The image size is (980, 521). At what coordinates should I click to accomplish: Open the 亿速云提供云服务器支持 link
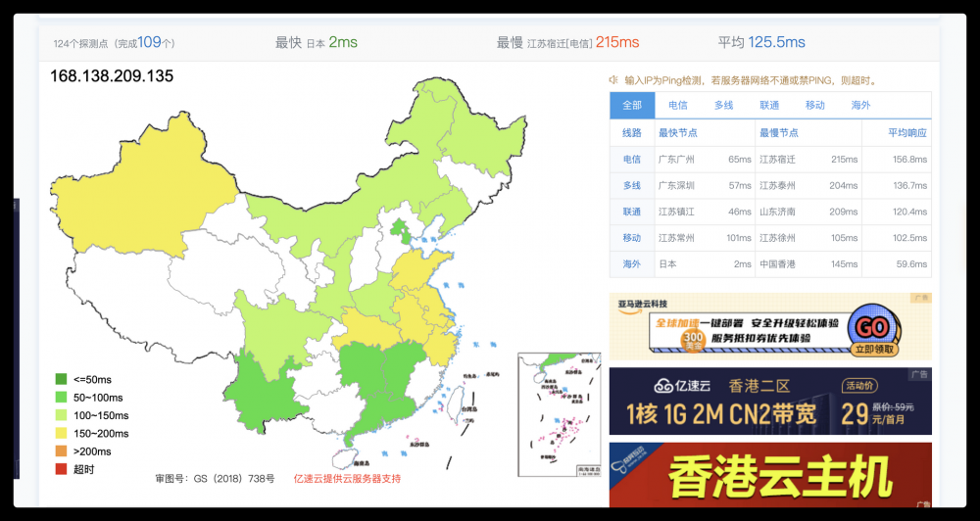coord(348,479)
